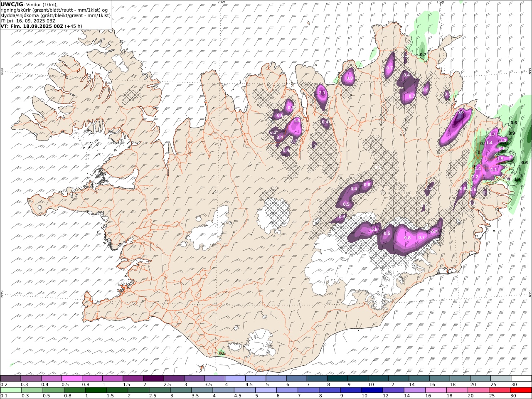Select the 'IT: þri. 16. 09. 2025 03Z' line
This screenshot has width=532, height=399.
click(x=28, y=20)
